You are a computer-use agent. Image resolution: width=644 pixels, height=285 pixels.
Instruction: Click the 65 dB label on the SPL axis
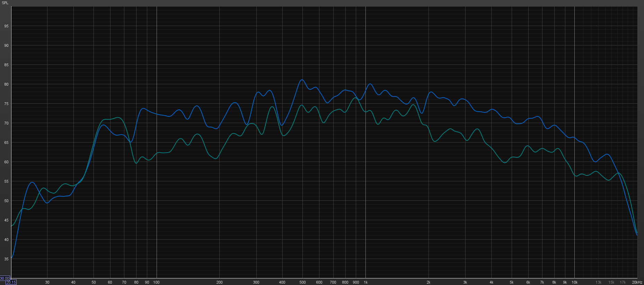pyautogui.click(x=7, y=142)
